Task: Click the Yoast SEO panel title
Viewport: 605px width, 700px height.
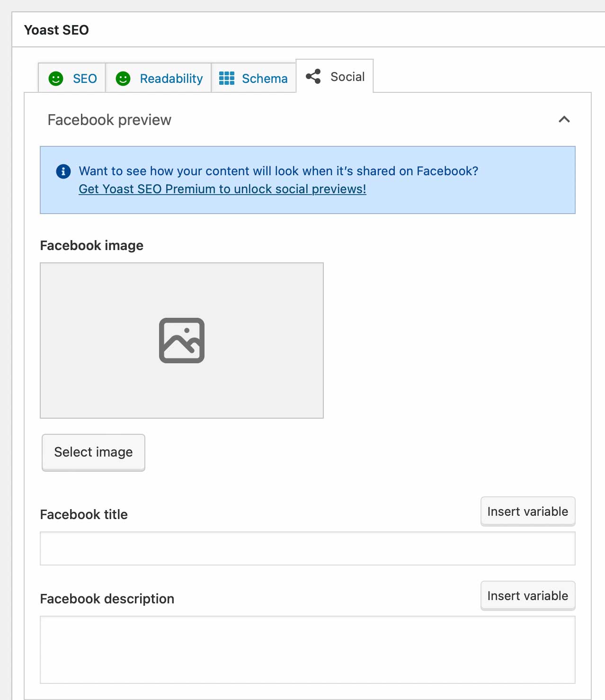Action: pyautogui.click(x=56, y=29)
